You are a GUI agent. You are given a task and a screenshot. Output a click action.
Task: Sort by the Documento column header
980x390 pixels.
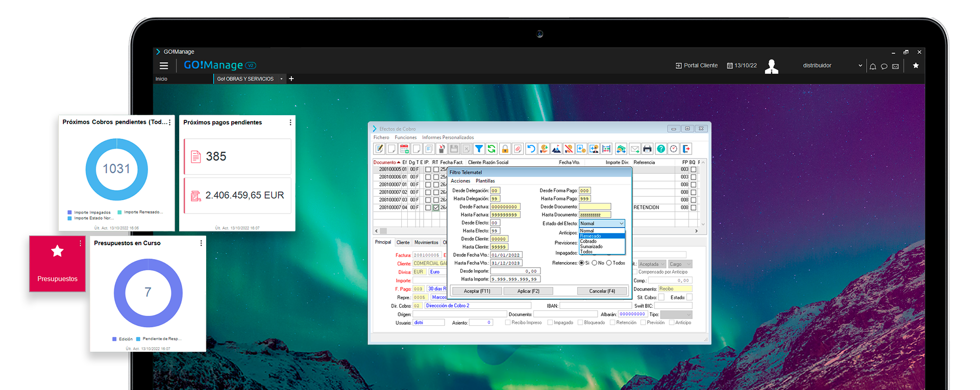point(386,163)
